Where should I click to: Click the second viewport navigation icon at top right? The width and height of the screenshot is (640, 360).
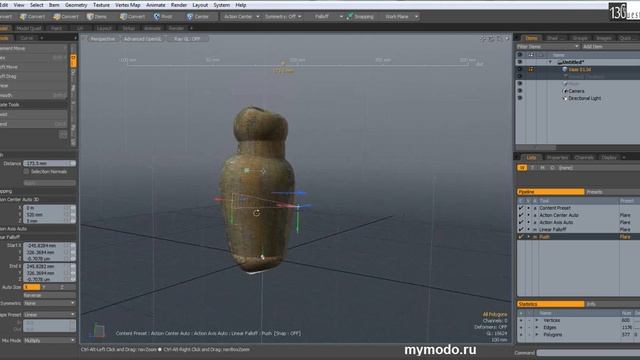(491, 39)
